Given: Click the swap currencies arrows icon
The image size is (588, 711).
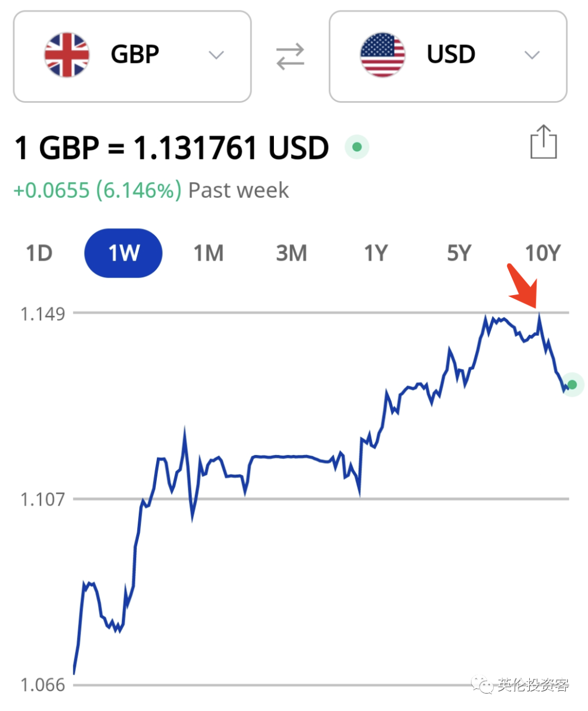Looking at the screenshot, I should [x=290, y=57].
